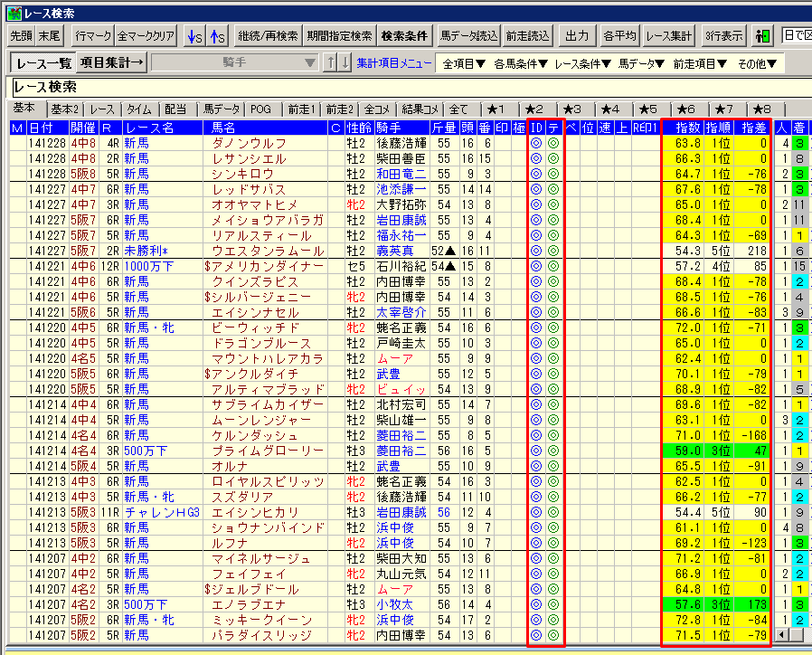Open the 騎手 combo box
Image resolution: width=812 pixels, height=655 pixels.
coord(234,62)
